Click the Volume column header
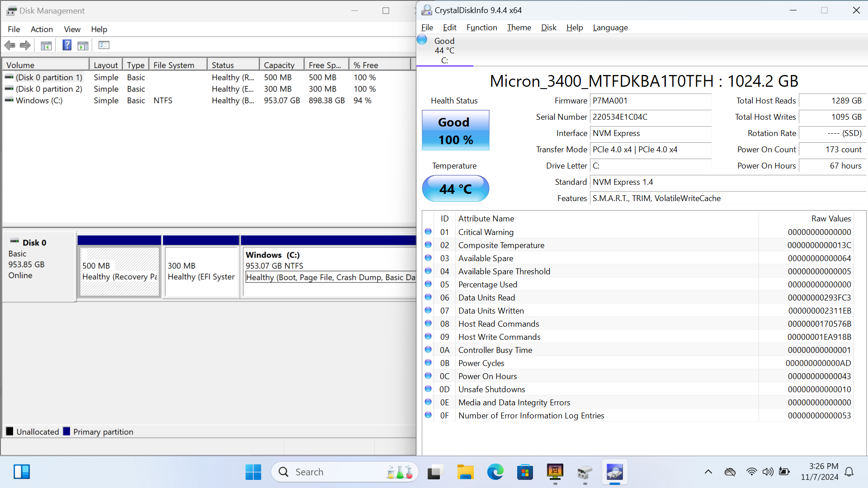This screenshot has width=868, height=488. [x=45, y=65]
